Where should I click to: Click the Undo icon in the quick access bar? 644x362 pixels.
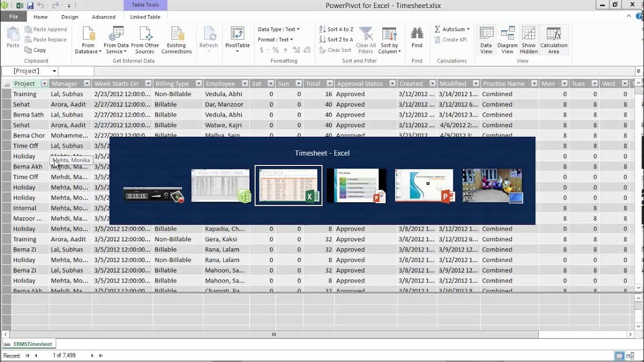(x=41, y=6)
